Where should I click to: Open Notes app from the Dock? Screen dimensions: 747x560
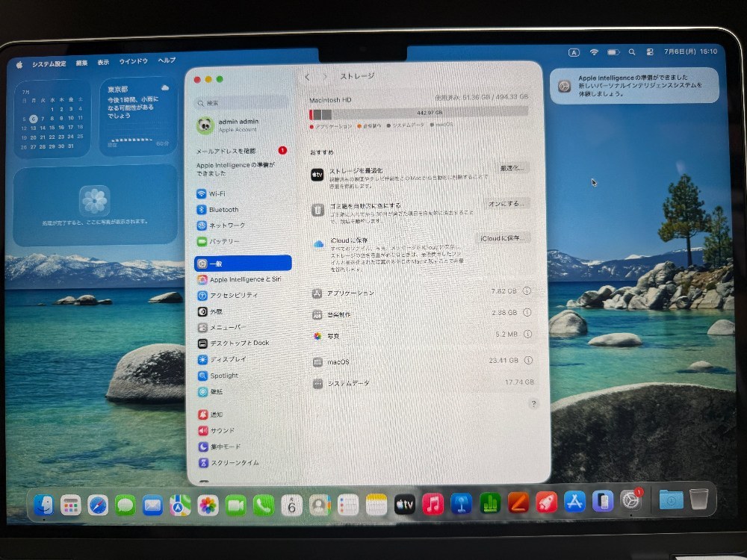[376, 505]
